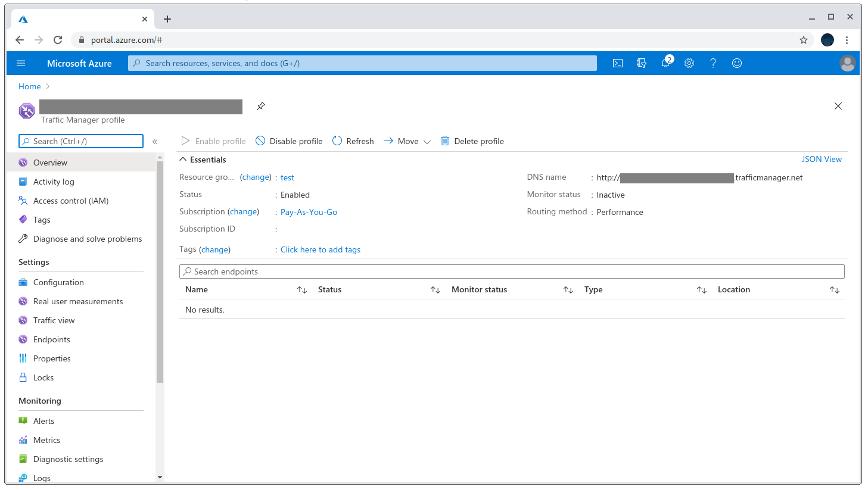This screenshot has width=868, height=490.
Task: Reload the page in the browser
Action: click(x=58, y=40)
